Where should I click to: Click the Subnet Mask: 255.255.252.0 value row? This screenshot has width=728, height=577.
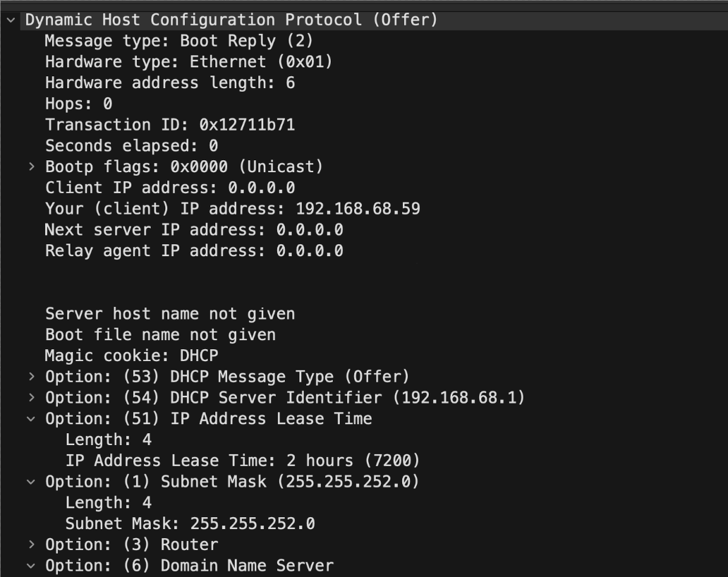click(190, 523)
